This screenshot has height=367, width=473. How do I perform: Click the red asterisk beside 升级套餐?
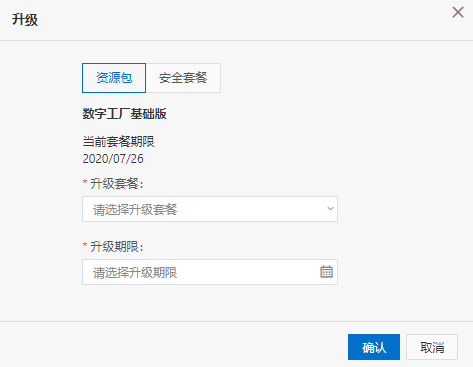pyautogui.click(x=85, y=182)
